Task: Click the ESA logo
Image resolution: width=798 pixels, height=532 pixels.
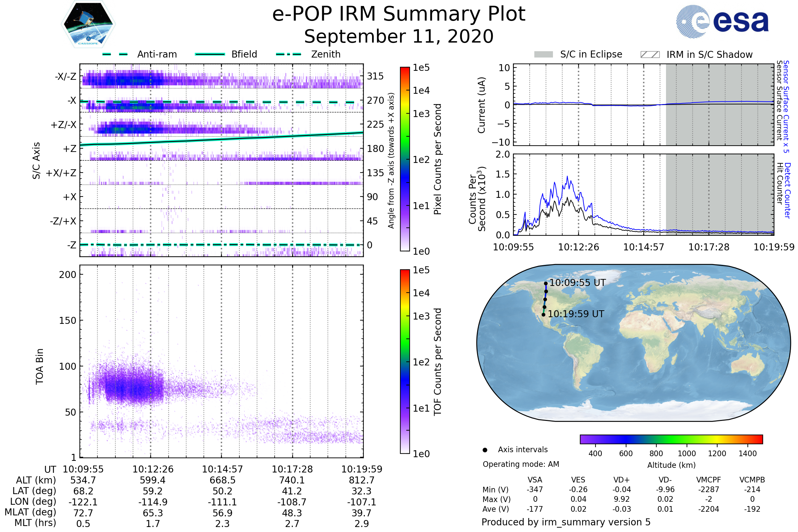Action: 723,22
